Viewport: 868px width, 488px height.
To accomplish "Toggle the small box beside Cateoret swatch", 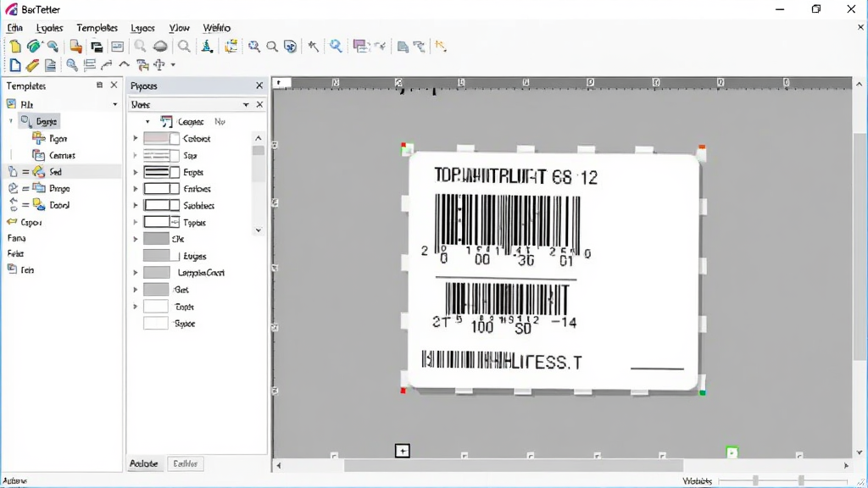I will click(x=175, y=138).
